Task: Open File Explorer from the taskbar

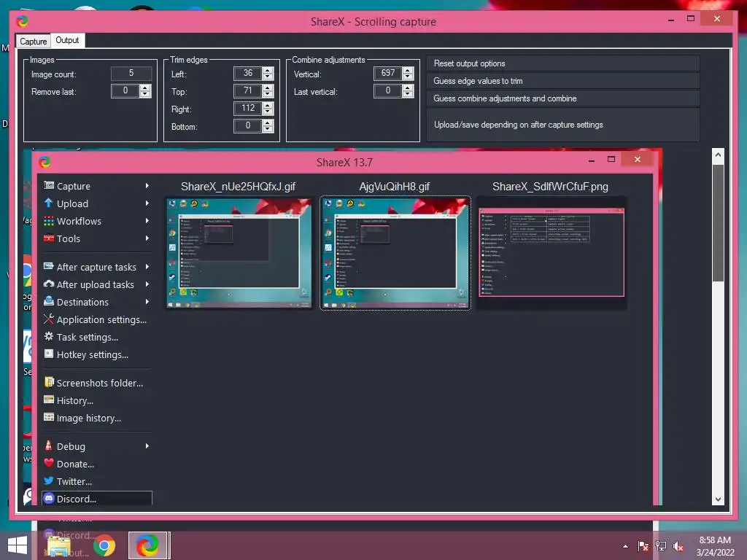Action: pos(59,545)
